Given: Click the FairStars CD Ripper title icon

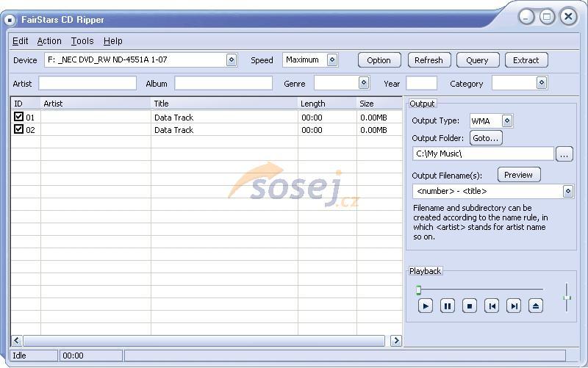Looking at the screenshot, I should coord(10,20).
